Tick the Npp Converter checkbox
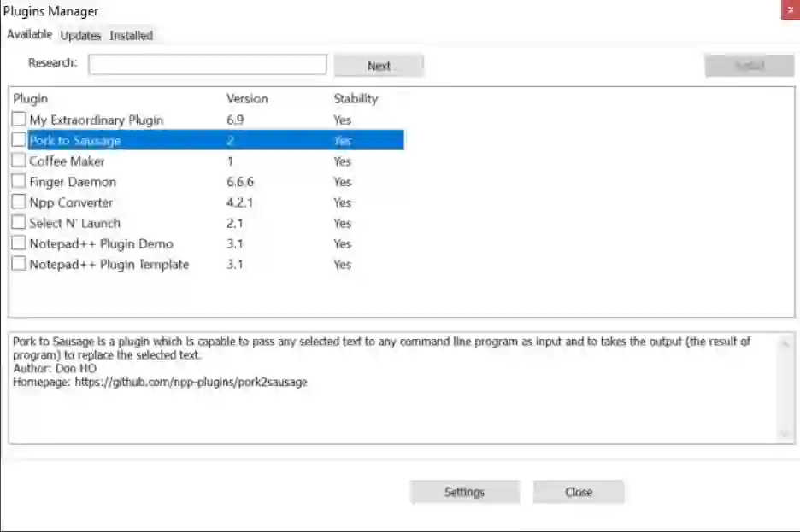The width and height of the screenshot is (800, 532). coord(19,202)
